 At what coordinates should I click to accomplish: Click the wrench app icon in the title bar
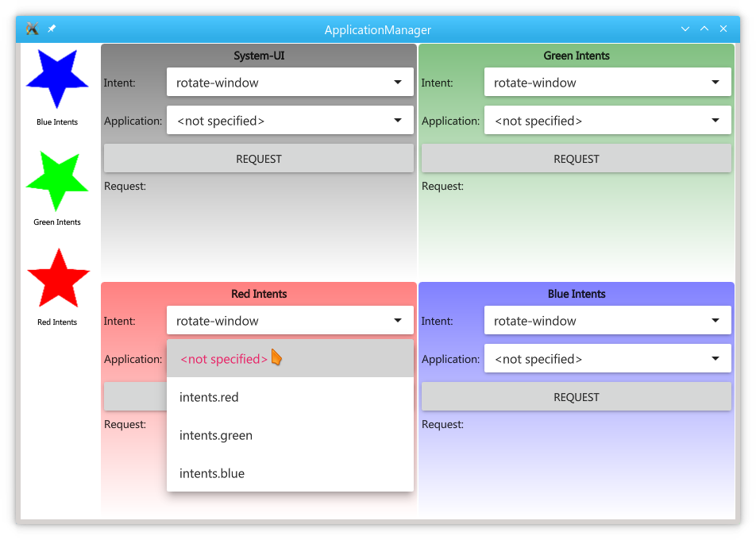pyautogui.click(x=32, y=28)
